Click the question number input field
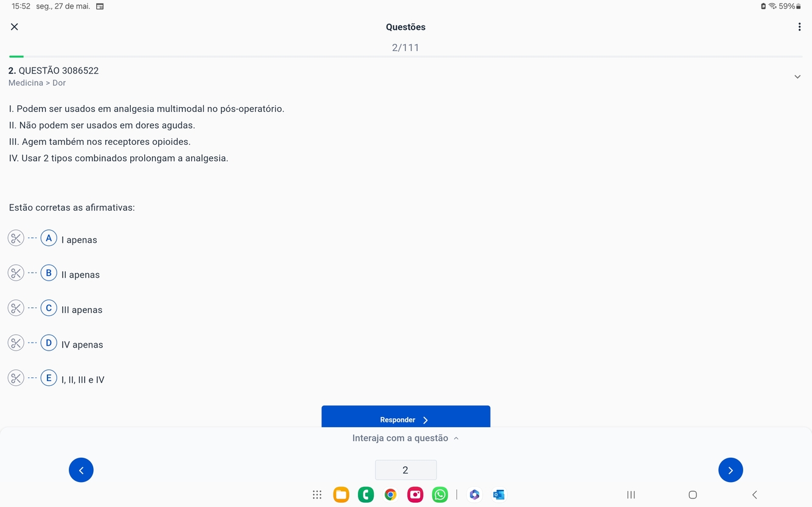This screenshot has width=812, height=507. [405, 470]
